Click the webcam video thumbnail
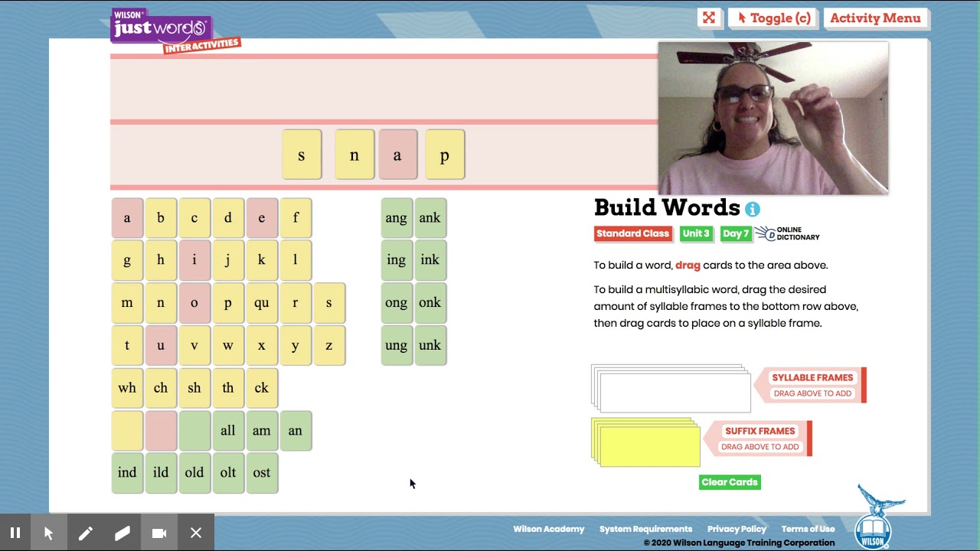 773,118
